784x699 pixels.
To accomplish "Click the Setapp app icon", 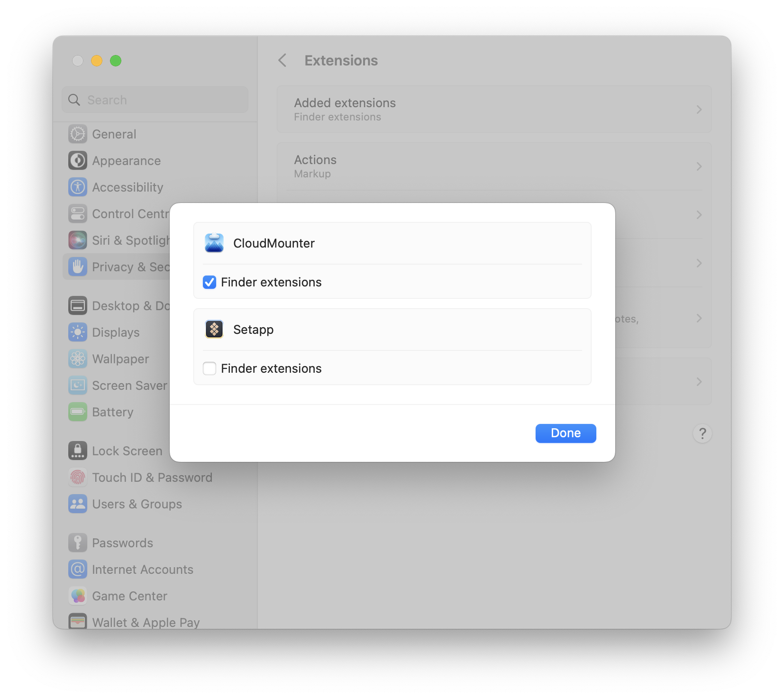I will 214,329.
